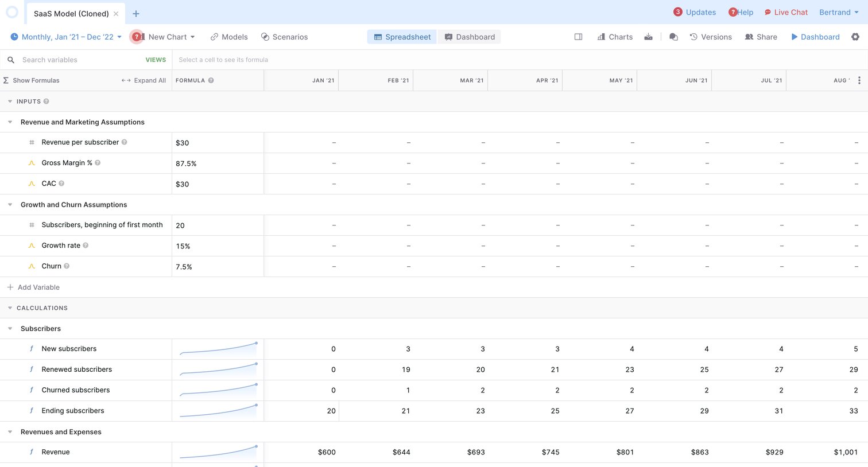Toggle Show Formulas
The image size is (868, 467).
tap(31, 80)
